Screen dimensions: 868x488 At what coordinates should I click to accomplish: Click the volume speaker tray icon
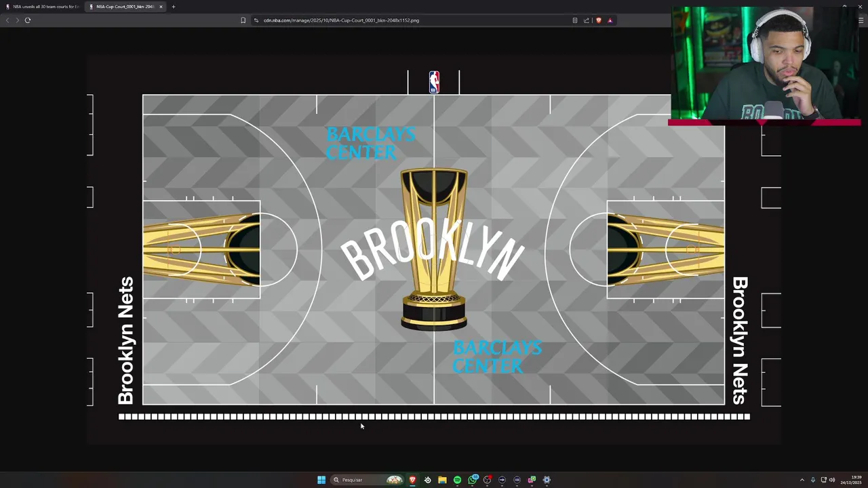click(832, 480)
